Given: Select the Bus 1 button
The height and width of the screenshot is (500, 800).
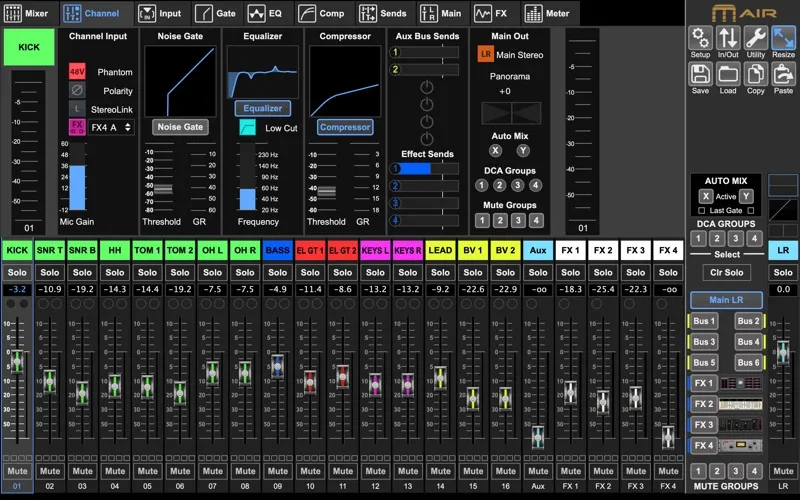Looking at the screenshot, I should coord(704,321).
